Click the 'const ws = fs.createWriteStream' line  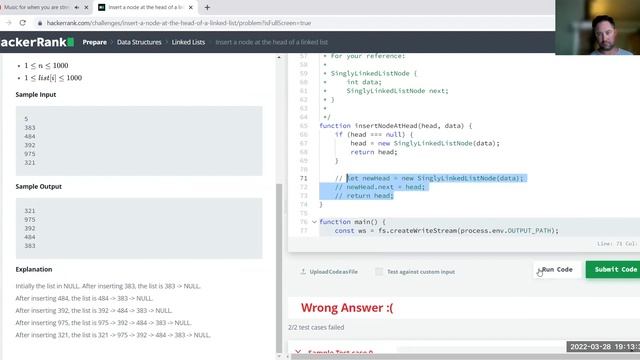click(x=447, y=231)
